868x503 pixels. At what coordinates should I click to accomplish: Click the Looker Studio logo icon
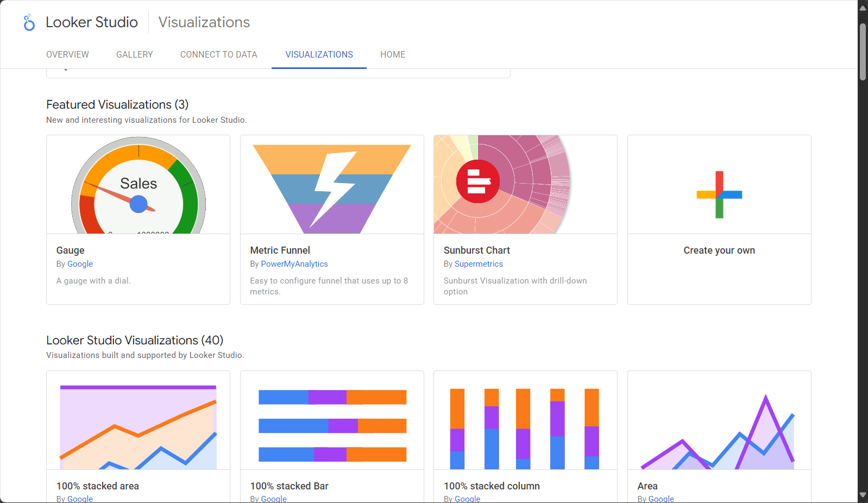tap(29, 22)
